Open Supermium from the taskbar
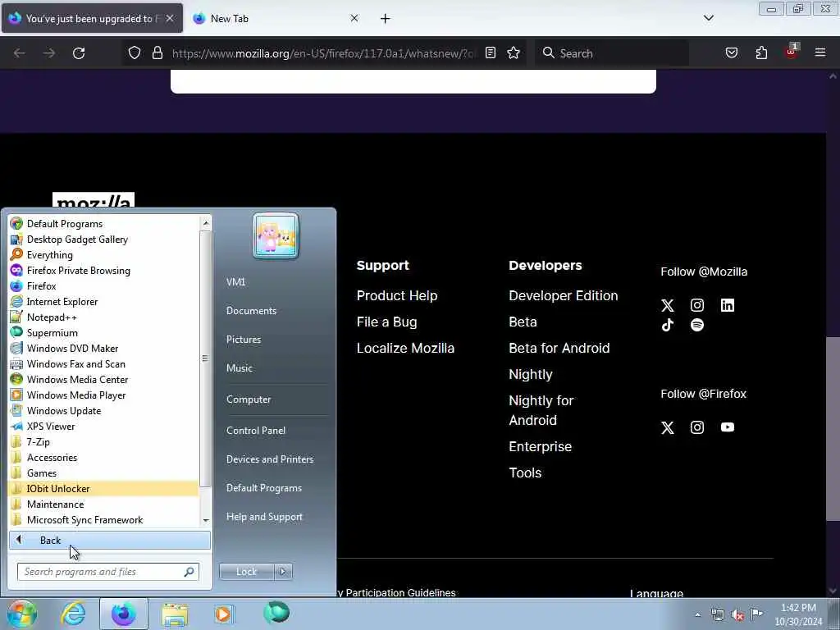Screen dimensions: 840x630 point(276,613)
